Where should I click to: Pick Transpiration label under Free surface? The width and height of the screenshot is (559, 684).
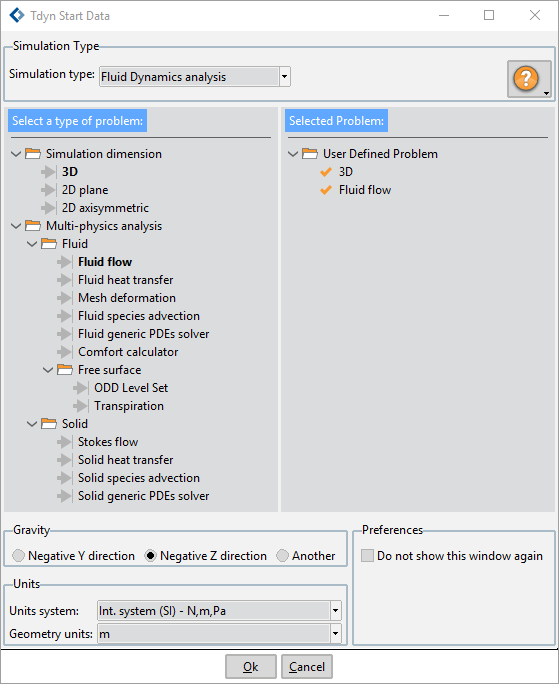click(129, 406)
